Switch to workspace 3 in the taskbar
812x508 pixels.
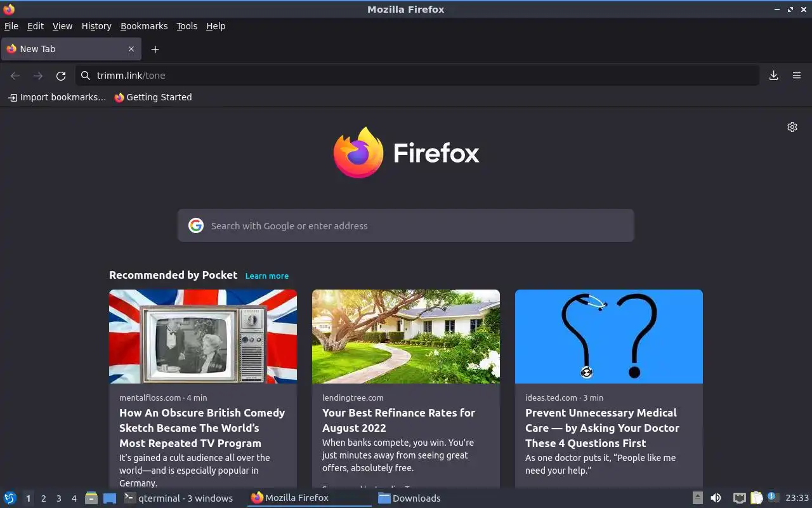point(58,498)
